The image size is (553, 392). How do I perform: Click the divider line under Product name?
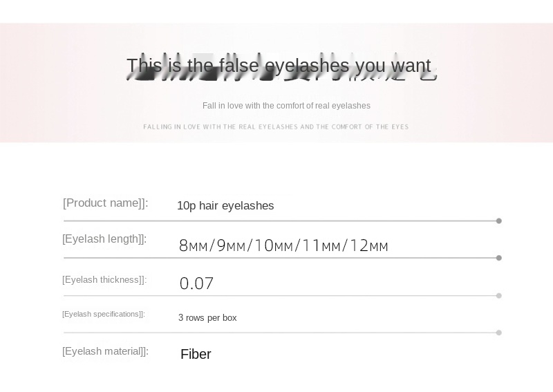[x=281, y=221]
